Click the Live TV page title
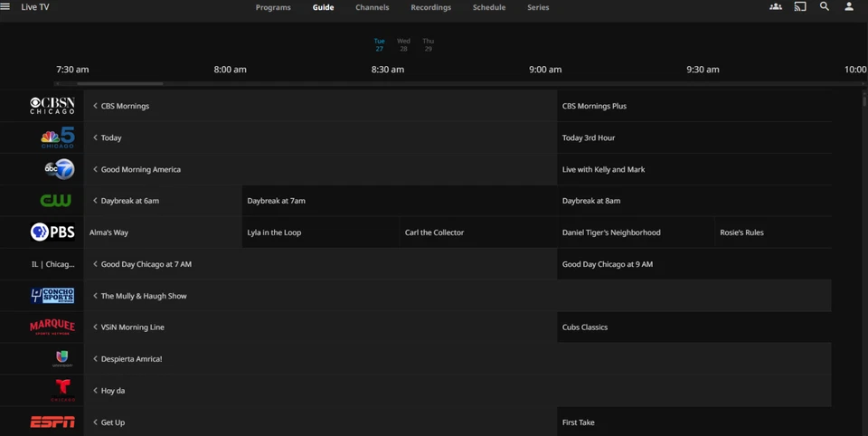The image size is (868, 436). (x=35, y=7)
